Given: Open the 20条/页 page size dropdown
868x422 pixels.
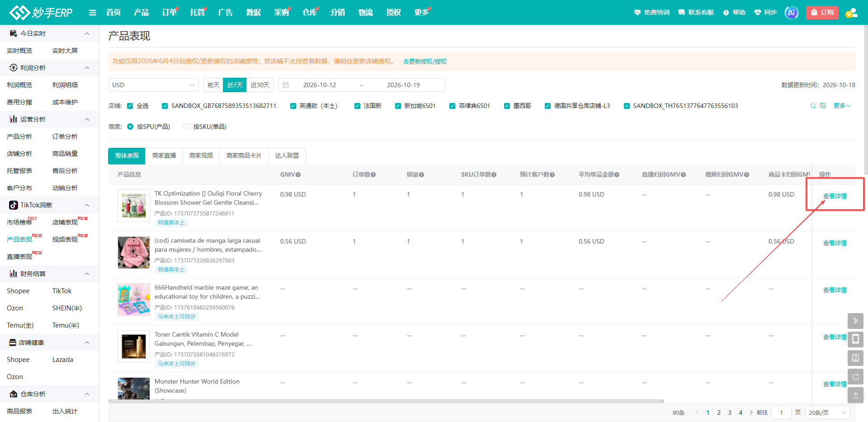Looking at the screenshot, I should 827,413.
